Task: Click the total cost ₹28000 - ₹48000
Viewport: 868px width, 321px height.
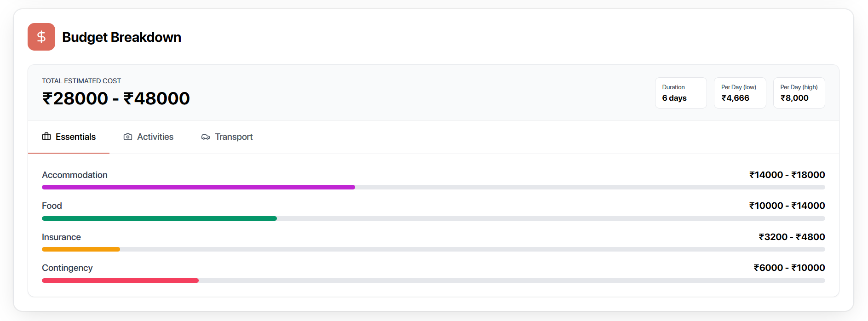Action: pyautogui.click(x=116, y=98)
